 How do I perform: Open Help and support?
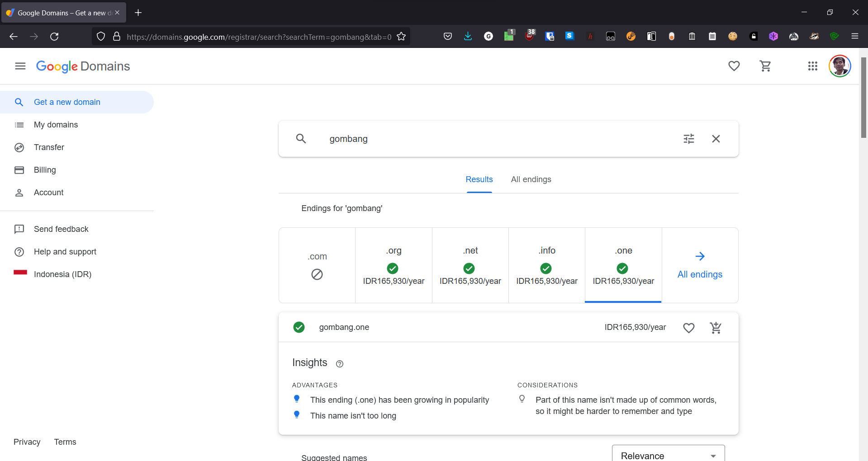77,252
